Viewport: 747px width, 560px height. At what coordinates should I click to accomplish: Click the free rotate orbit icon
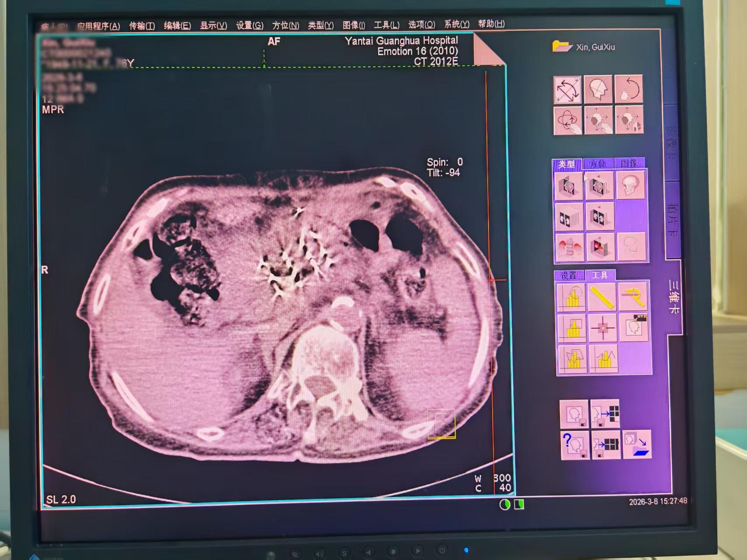[567, 120]
